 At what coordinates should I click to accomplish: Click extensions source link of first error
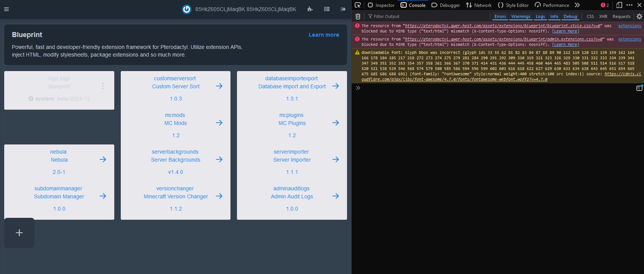[629, 26]
